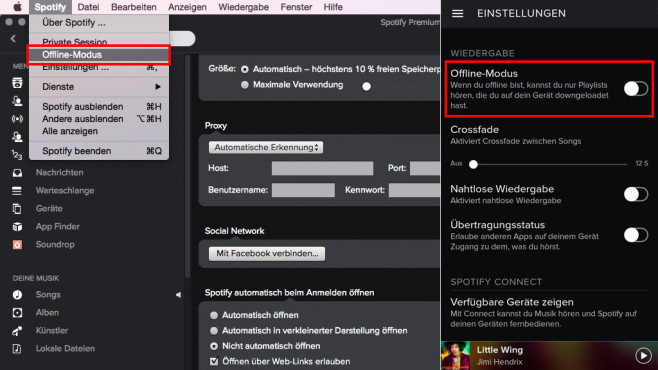The image size is (658, 370).
Task: Toggle Offline-Modus switch in Einstellungen
Action: [x=636, y=89]
